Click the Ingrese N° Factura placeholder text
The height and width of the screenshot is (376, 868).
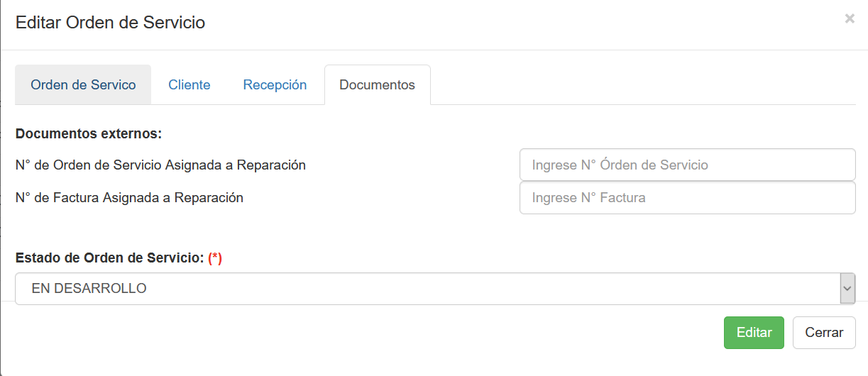click(x=588, y=198)
